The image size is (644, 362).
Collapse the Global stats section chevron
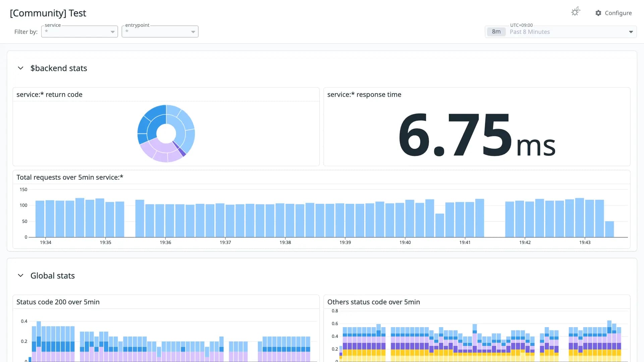click(20, 276)
